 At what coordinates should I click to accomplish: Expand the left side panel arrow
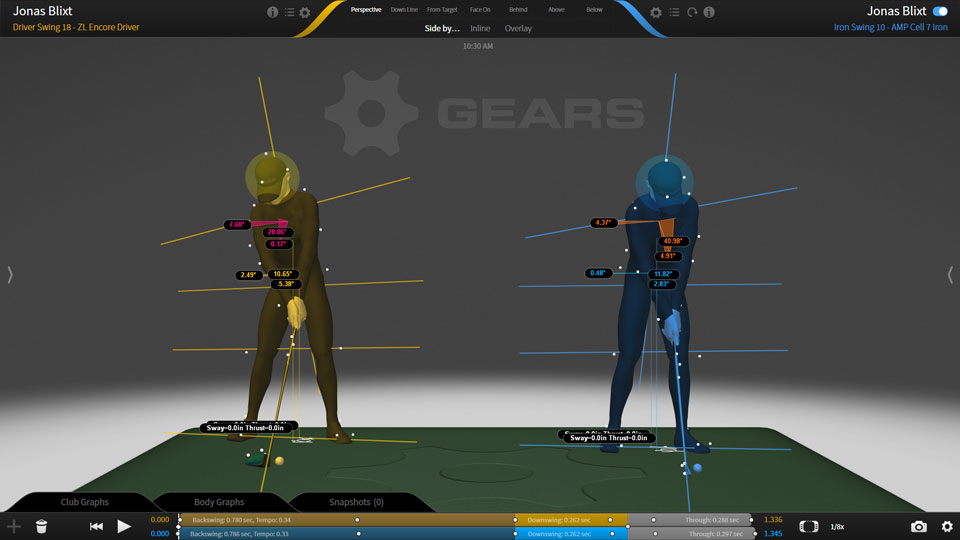(10, 275)
